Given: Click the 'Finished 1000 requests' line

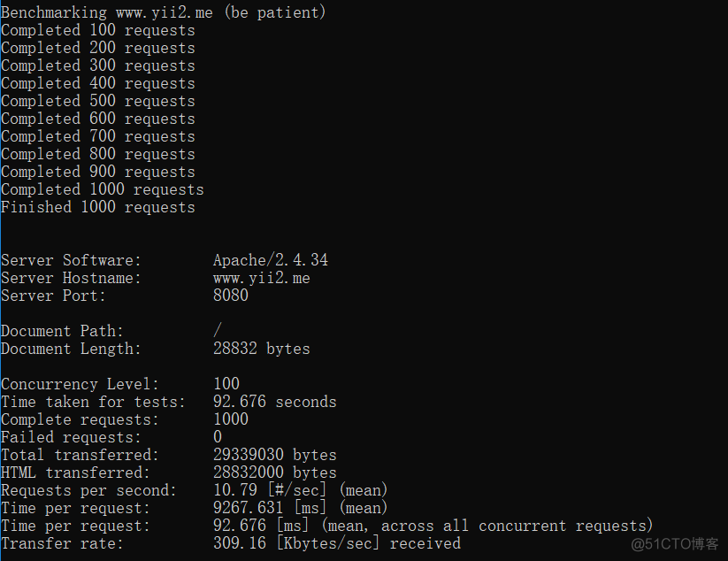Looking at the screenshot, I should [98, 207].
